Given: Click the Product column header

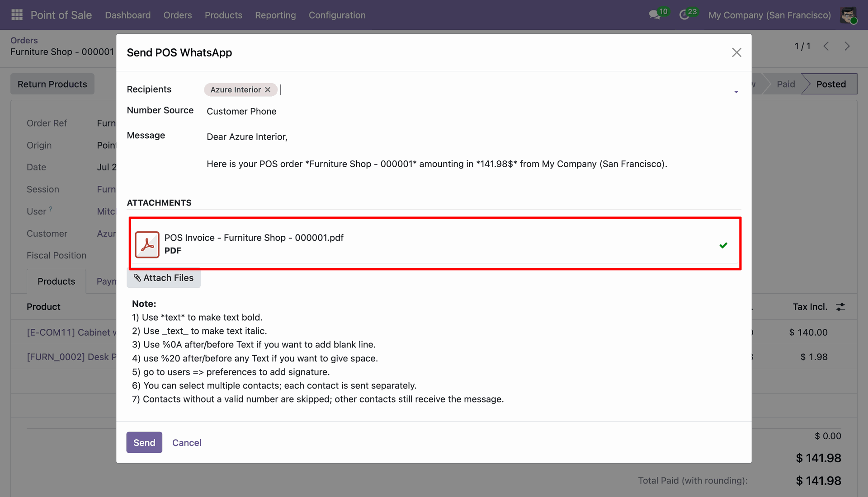Looking at the screenshot, I should 43,307.
